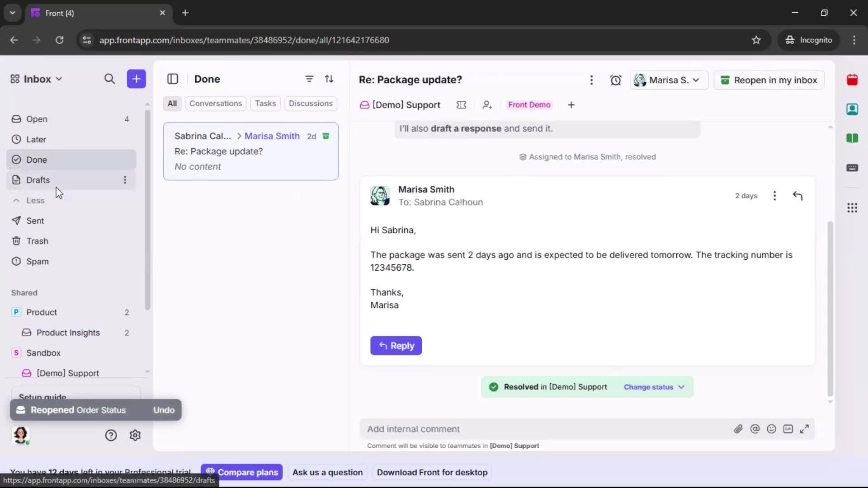868x488 pixels.
Task: Switch to the Conversations tab
Action: (216, 103)
